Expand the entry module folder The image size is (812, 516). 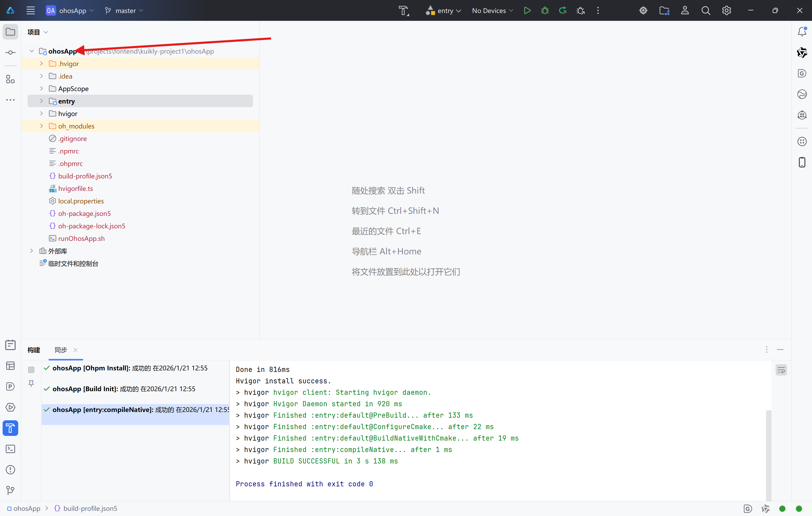(x=41, y=101)
